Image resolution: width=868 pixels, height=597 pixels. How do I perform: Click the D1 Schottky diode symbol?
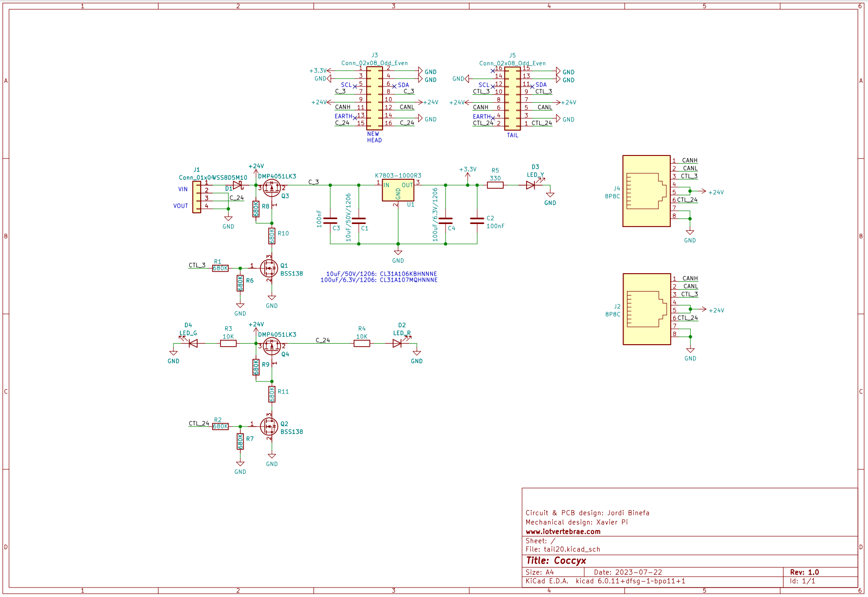pos(238,185)
